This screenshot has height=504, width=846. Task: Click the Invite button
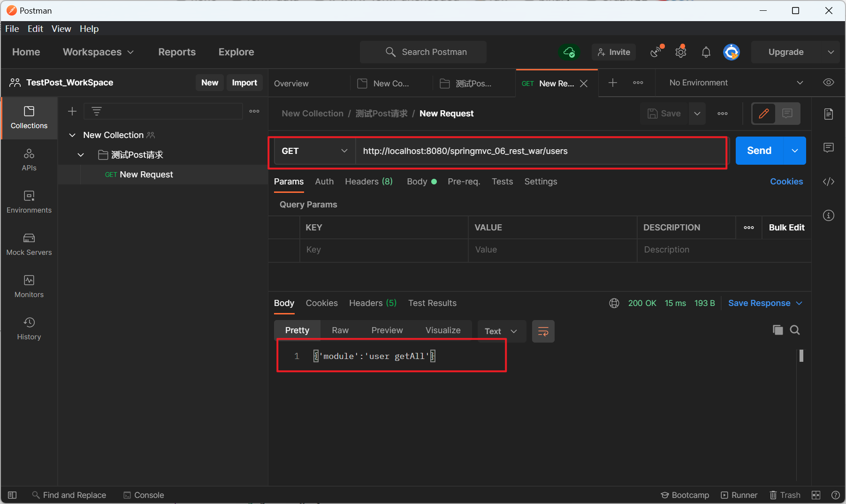614,52
